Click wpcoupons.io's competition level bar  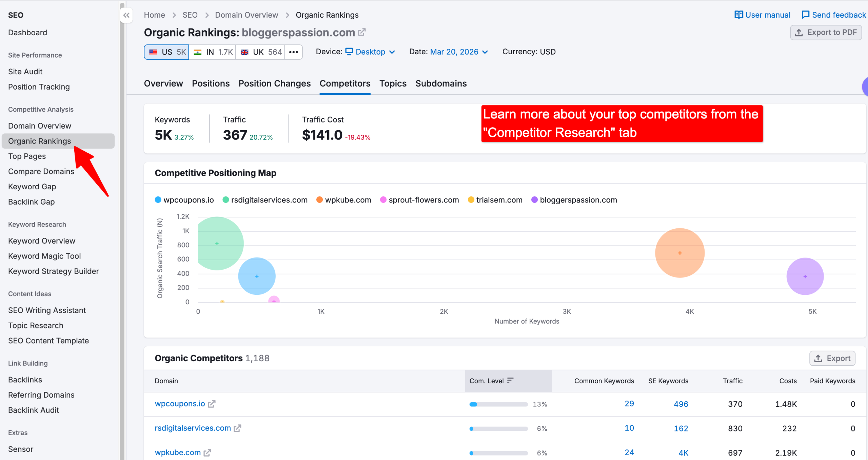[498, 404]
